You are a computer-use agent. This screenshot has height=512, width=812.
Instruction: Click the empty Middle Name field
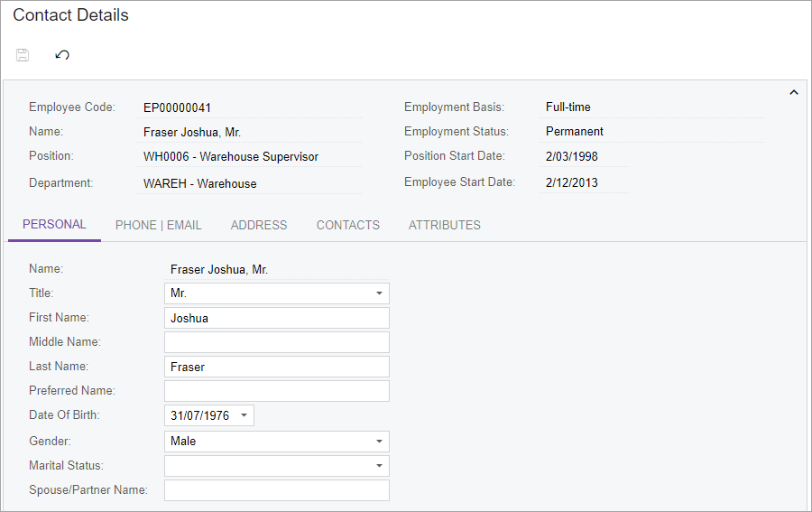277,342
